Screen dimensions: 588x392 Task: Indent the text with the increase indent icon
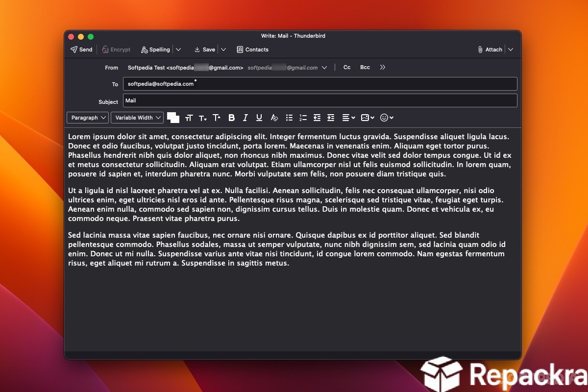click(331, 118)
